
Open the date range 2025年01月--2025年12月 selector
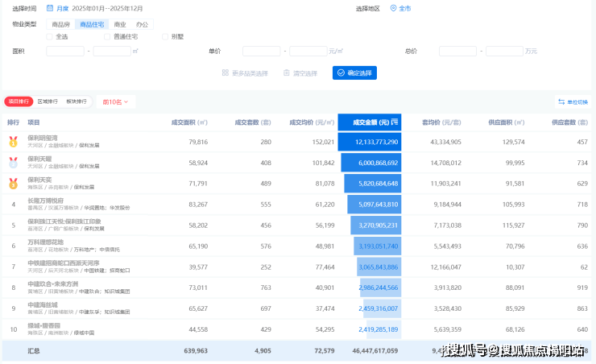[107, 8]
